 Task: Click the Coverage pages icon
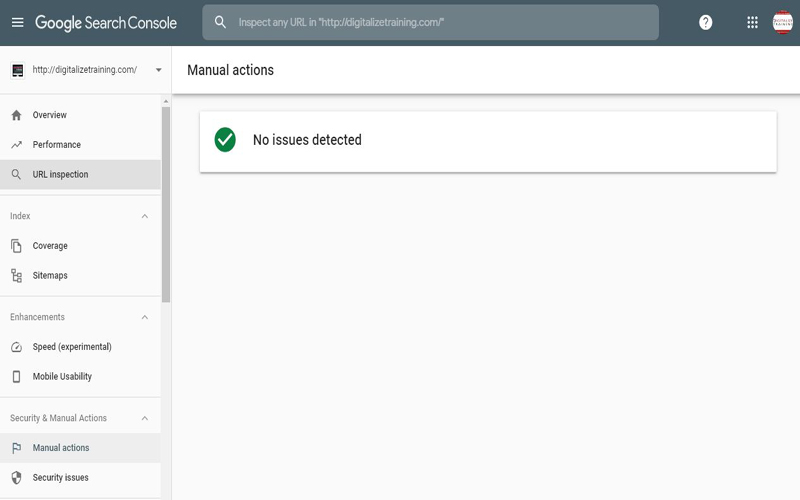pos(16,246)
